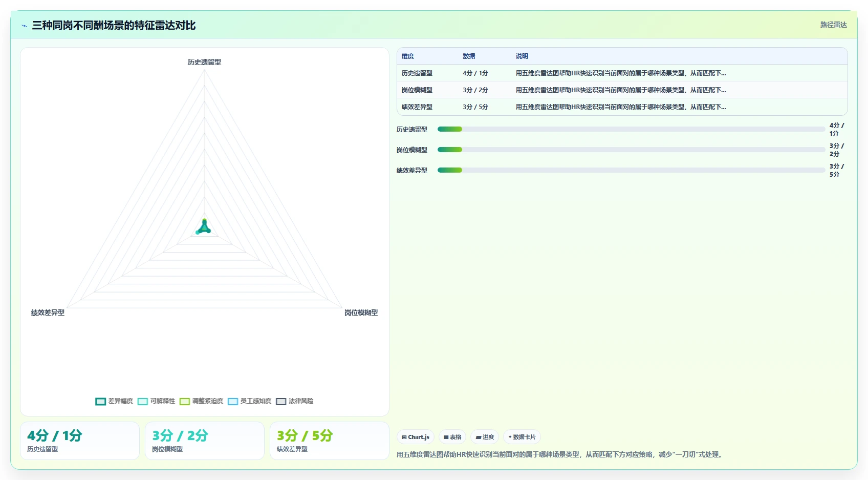
Task: Open the 4分 / 1分 data card
Action: pos(80,441)
